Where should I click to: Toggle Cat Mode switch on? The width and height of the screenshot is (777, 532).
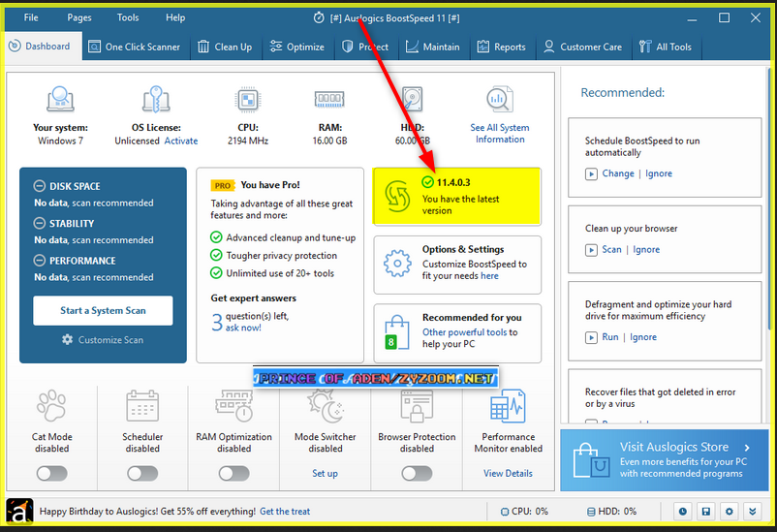[51, 474]
